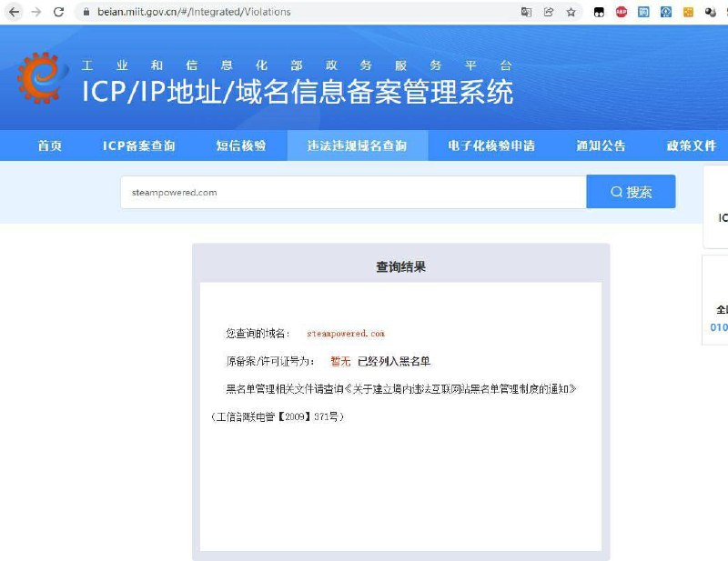
Task: Click the translate page icon
Action: click(527, 13)
